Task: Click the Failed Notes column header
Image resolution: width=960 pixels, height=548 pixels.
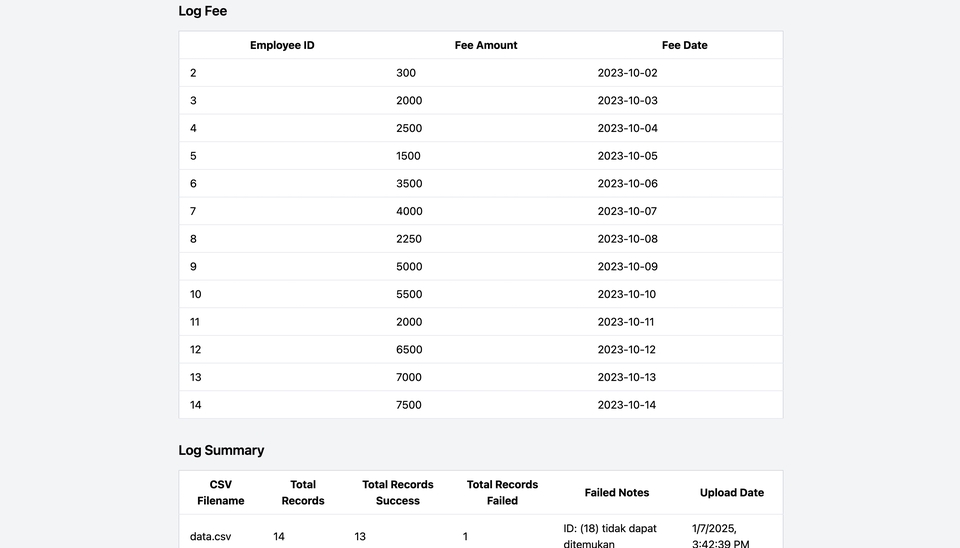Action: coord(617,492)
